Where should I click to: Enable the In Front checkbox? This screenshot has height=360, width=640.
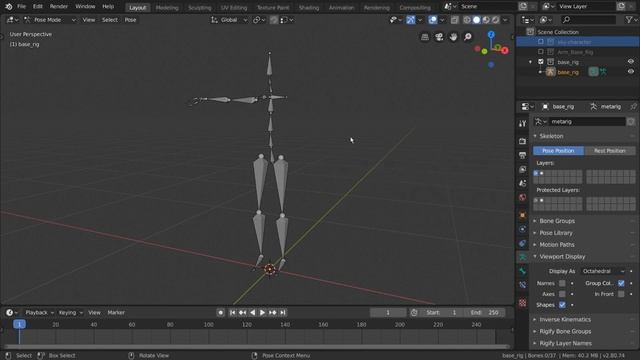click(621, 294)
